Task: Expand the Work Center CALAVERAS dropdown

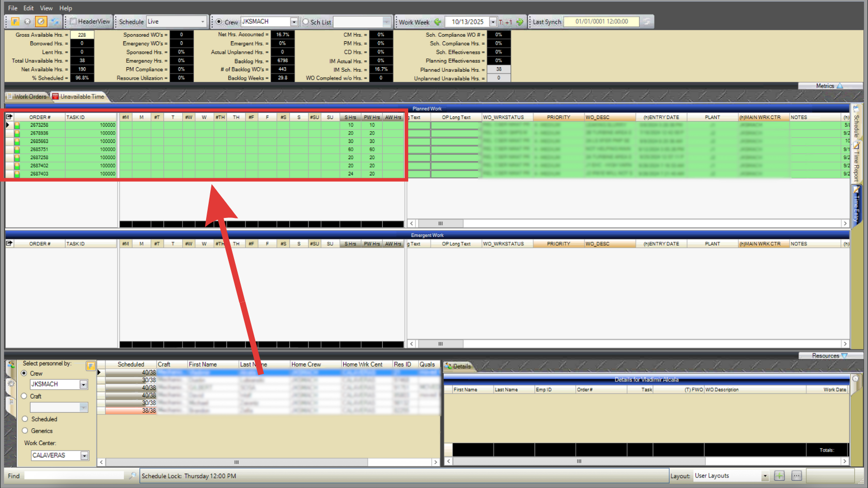Action: point(84,455)
